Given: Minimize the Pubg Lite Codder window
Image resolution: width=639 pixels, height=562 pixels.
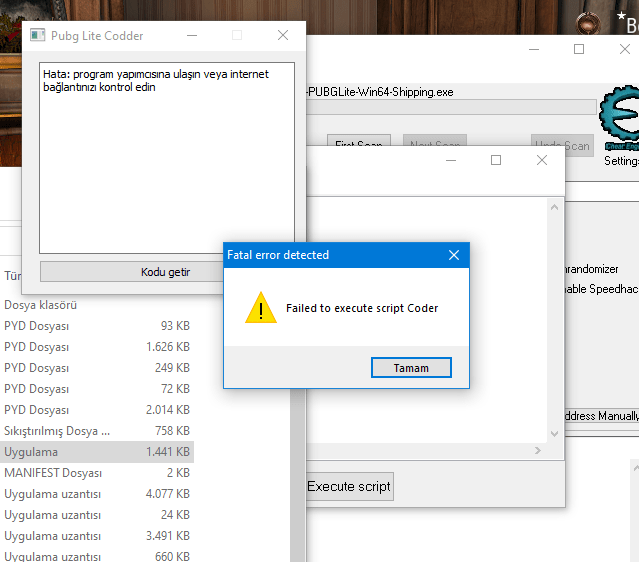Looking at the screenshot, I should pyautogui.click(x=192, y=35).
